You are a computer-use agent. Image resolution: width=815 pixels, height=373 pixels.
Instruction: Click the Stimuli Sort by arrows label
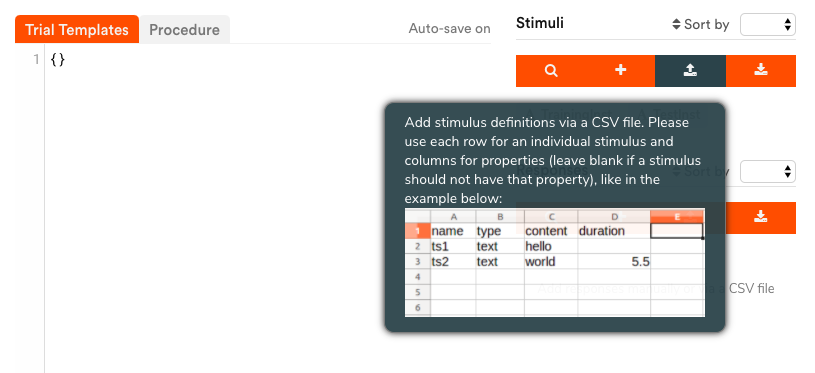click(701, 24)
